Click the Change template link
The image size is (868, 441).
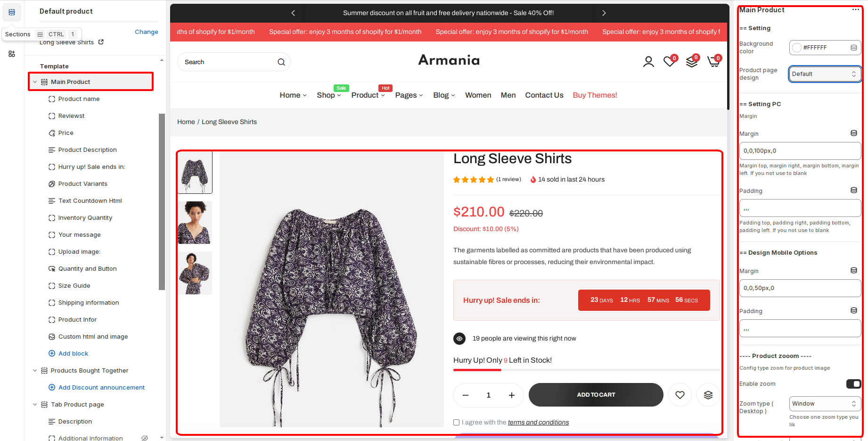[x=146, y=32]
